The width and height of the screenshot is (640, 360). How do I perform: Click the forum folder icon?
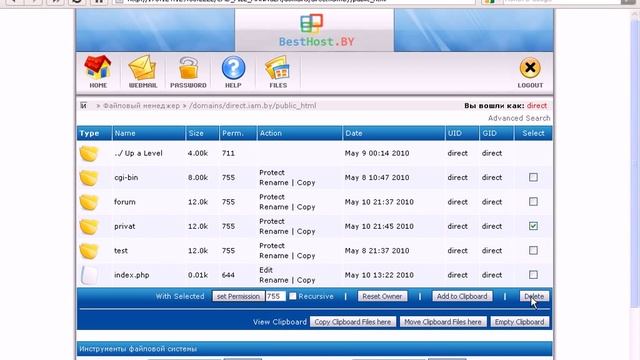pos(89,202)
